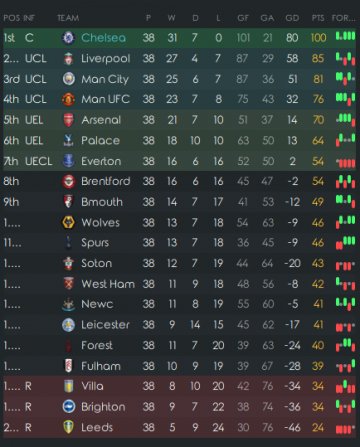
Task: Click the Brentford club badge
Action: click(x=68, y=181)
